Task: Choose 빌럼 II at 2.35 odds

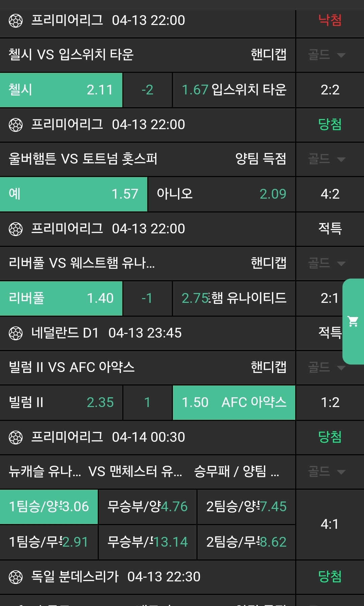Action: tap(61, 403)
